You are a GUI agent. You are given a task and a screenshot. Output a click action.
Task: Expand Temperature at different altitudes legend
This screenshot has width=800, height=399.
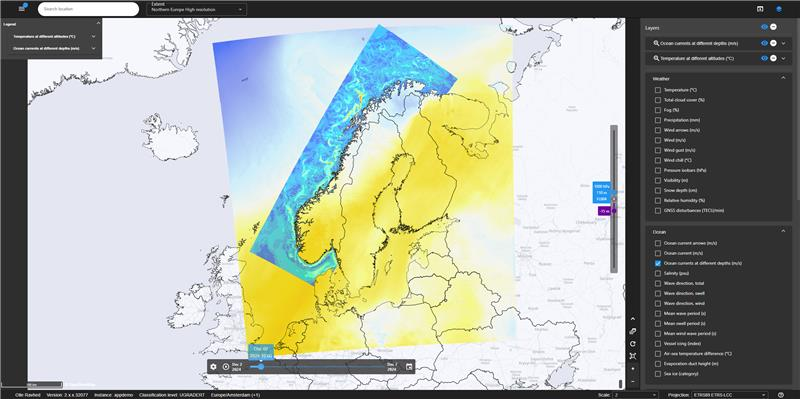pyautogui.click(x=93, y=37)
